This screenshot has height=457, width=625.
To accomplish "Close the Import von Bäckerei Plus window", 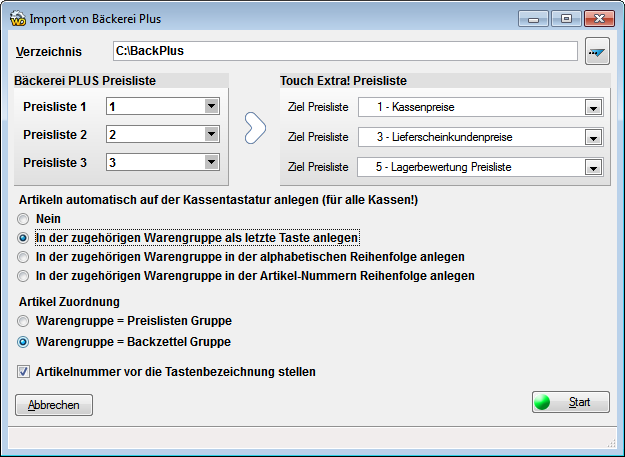I will click(599, 19).
